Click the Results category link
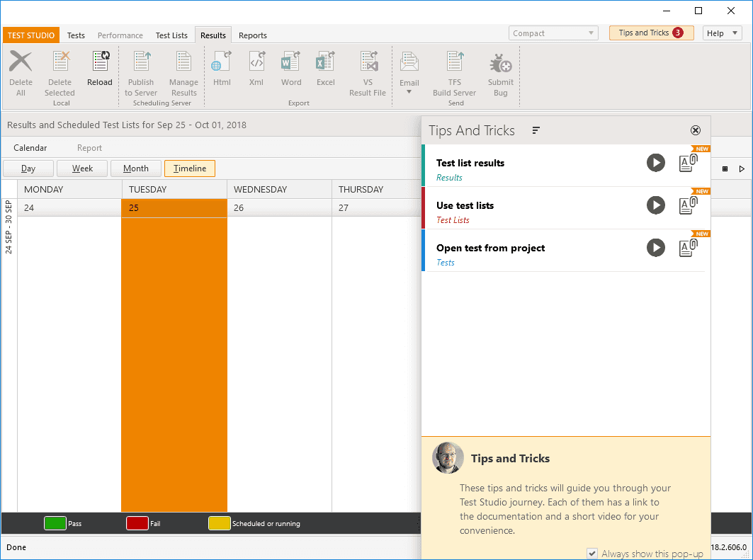 coord(449,178)
